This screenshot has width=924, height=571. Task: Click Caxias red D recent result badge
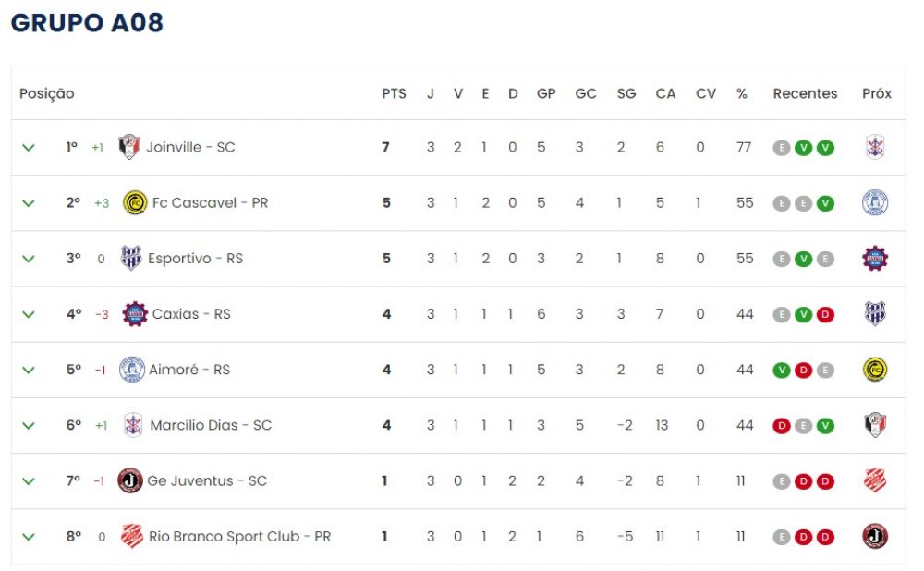(825, 315)
